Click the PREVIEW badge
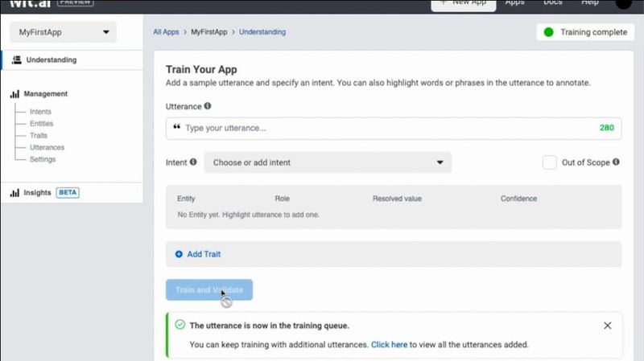644x361 pixels. [75, 2]
